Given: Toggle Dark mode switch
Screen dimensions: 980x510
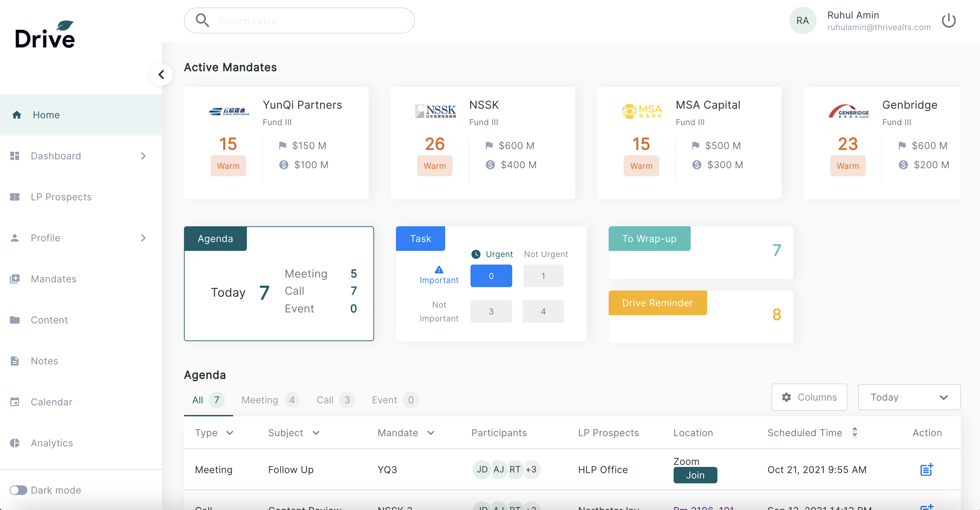Looking at the screenshot, I should tap(18, 490).
